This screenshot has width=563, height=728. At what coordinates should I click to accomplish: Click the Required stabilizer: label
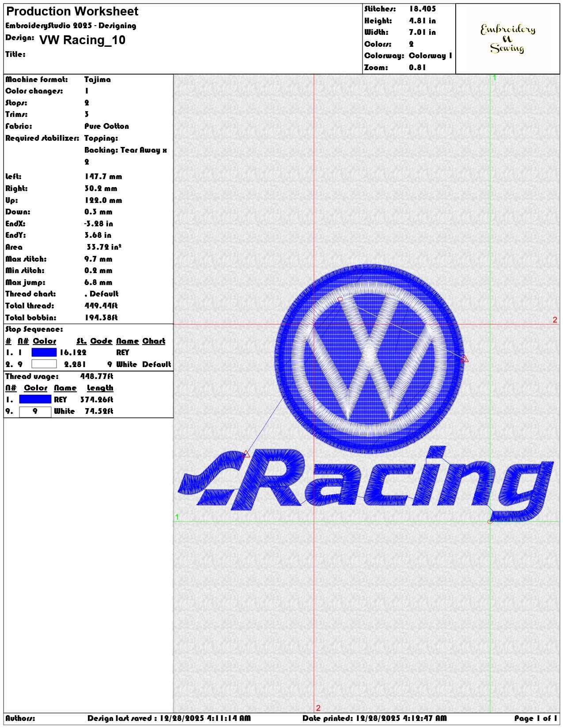point(42,138)
